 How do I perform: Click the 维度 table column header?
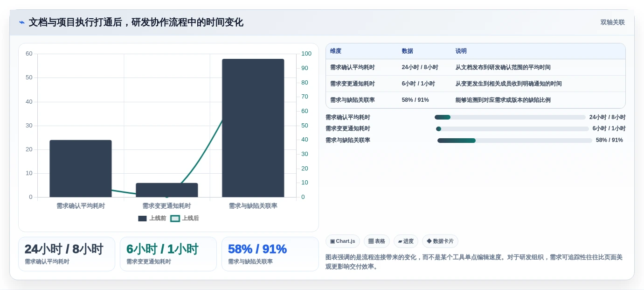tap(336, 51)
